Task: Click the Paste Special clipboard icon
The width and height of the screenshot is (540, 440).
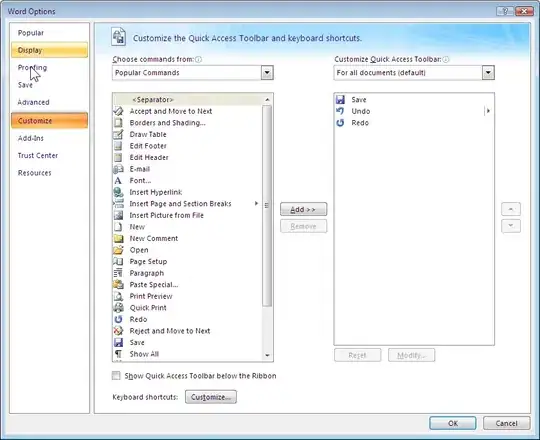Action: 118,285
